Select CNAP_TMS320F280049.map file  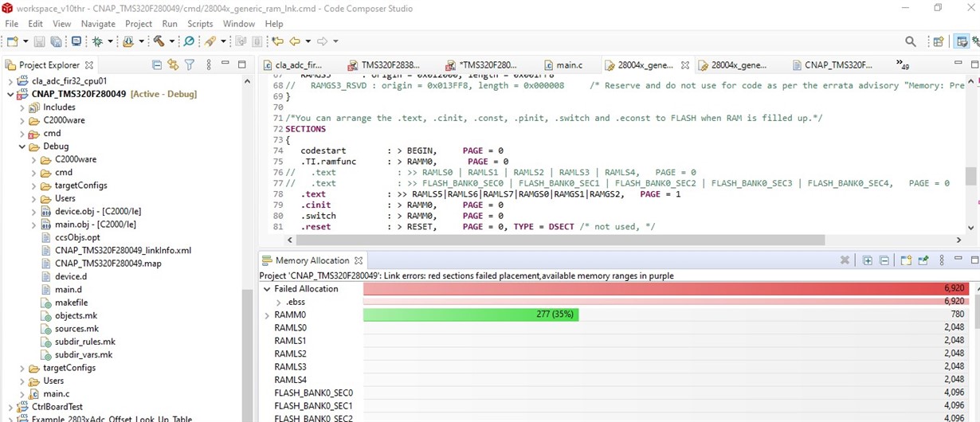click(108, 264)
